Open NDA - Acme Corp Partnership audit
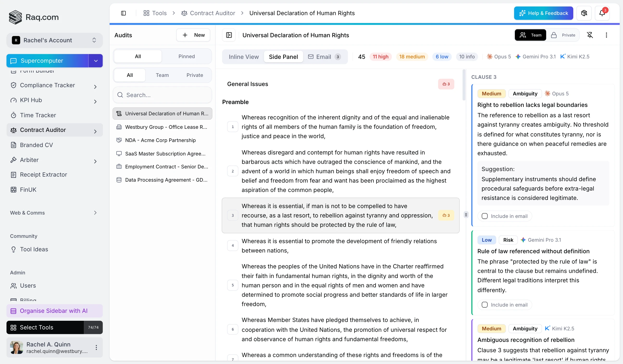 click(162, 140)
